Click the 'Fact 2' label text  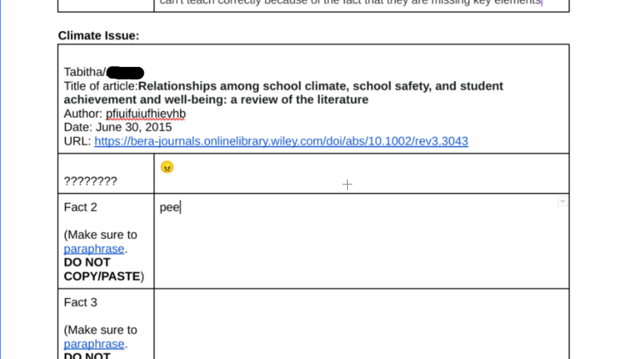[80, 207]
